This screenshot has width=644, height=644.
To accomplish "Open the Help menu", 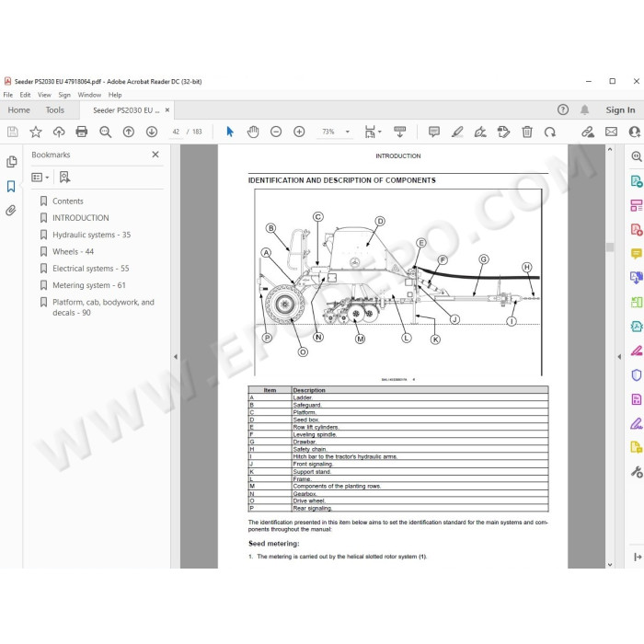I will [x=115, y=95].
